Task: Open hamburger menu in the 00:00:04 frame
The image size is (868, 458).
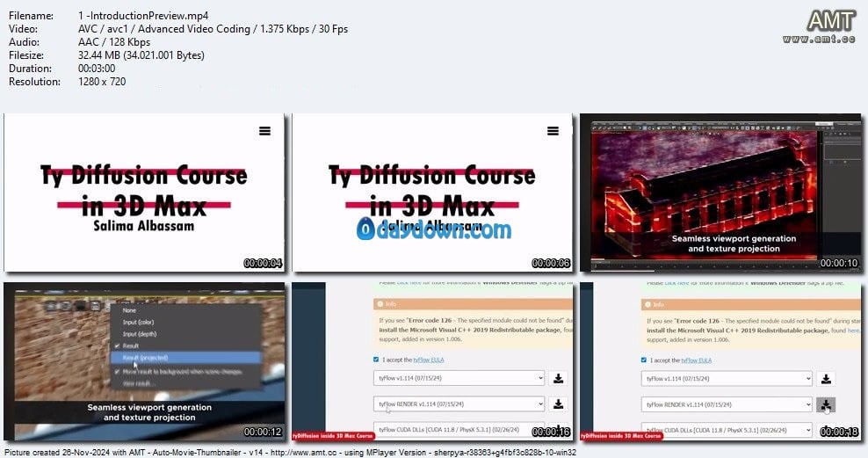Action: [x=264, y=131]
